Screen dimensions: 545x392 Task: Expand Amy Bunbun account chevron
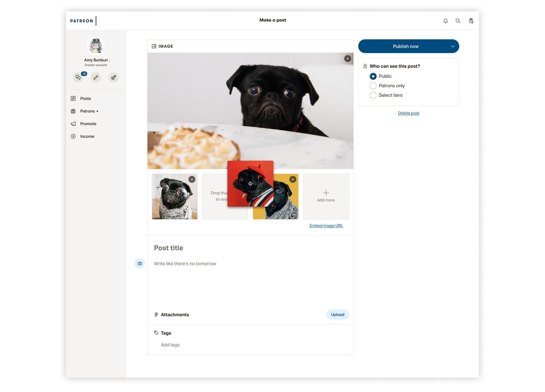pos(110,60)
